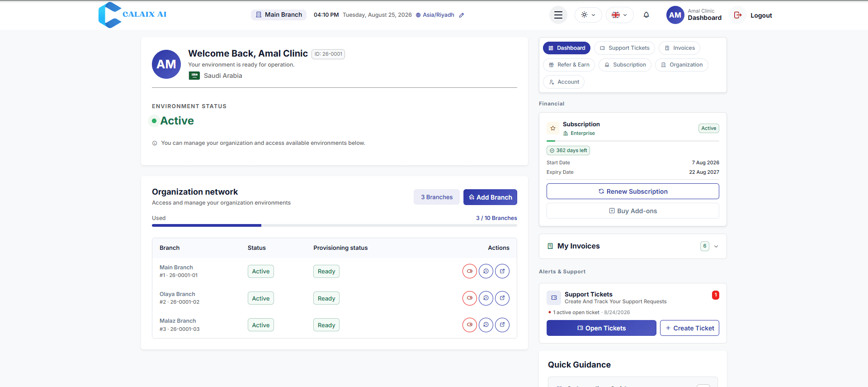The image size is (868, 387).
Task: Edit the Asia/Riyadh timezone with the pencil icon
Action: click(462, 15)
